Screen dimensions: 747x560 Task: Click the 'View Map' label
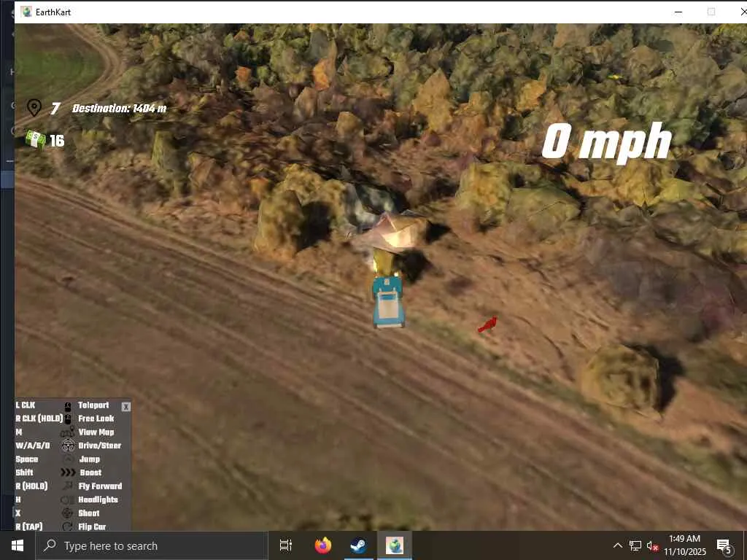point(96,432)
